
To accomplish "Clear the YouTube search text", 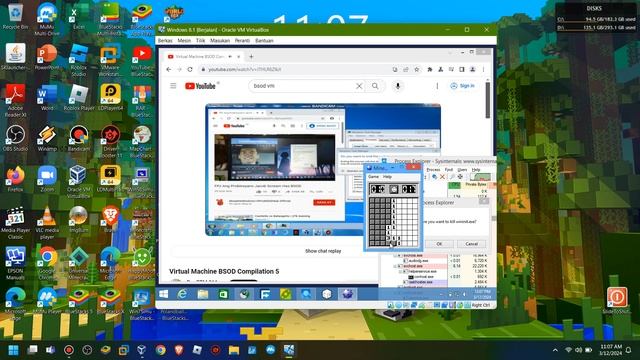I will pos(359,86).
